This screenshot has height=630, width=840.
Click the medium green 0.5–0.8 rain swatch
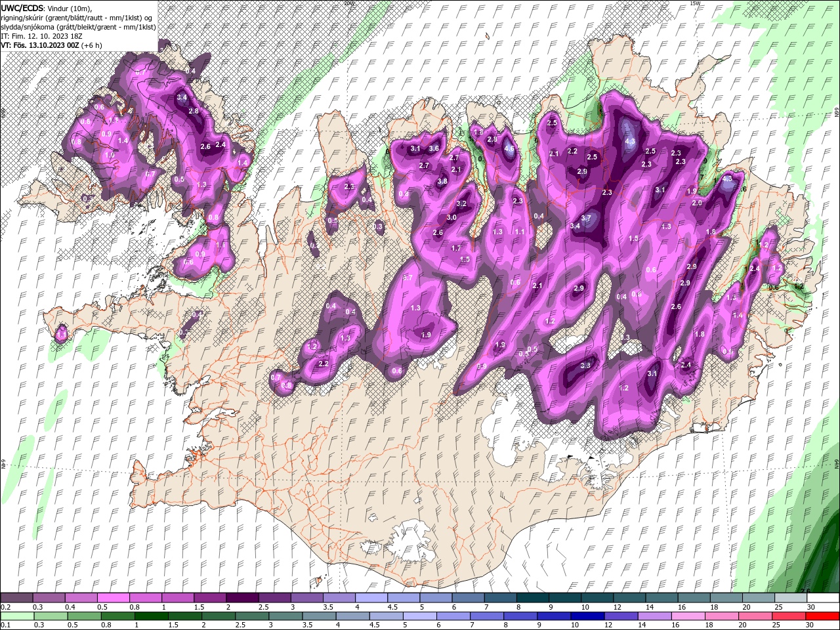[x=84, y=616]
